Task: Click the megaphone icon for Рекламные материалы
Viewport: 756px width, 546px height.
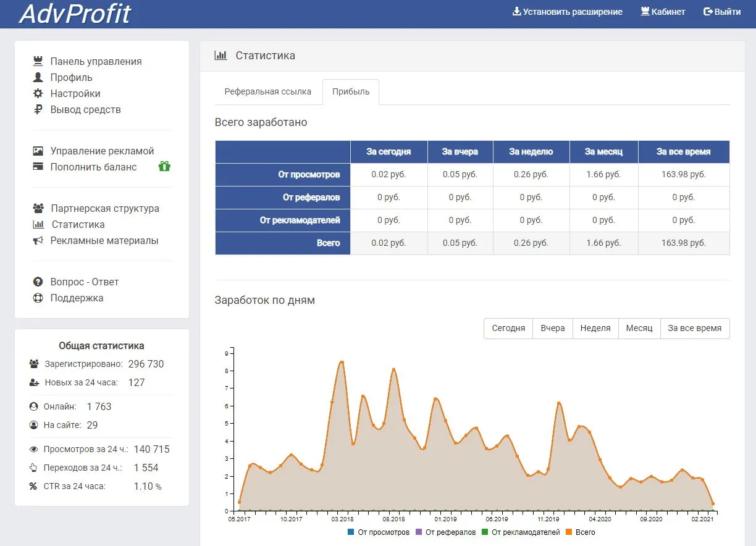Action: pos(38,240)
